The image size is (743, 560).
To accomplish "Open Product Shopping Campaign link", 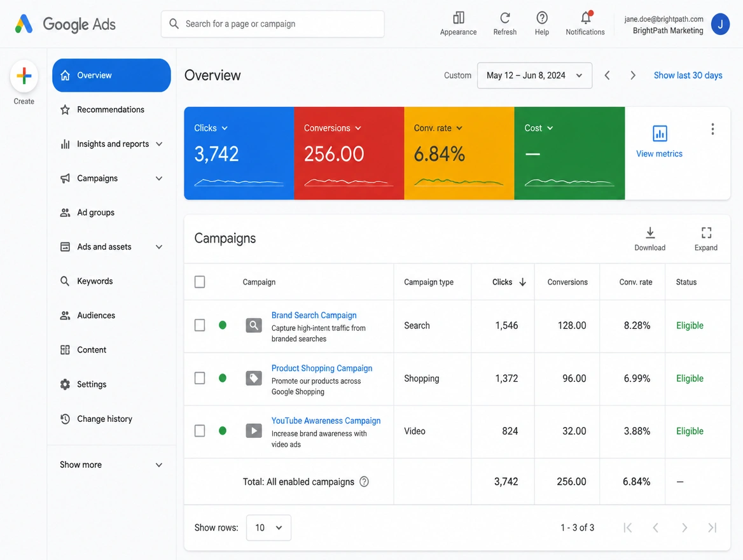I will pyautogui.click(x=322, y=368).
